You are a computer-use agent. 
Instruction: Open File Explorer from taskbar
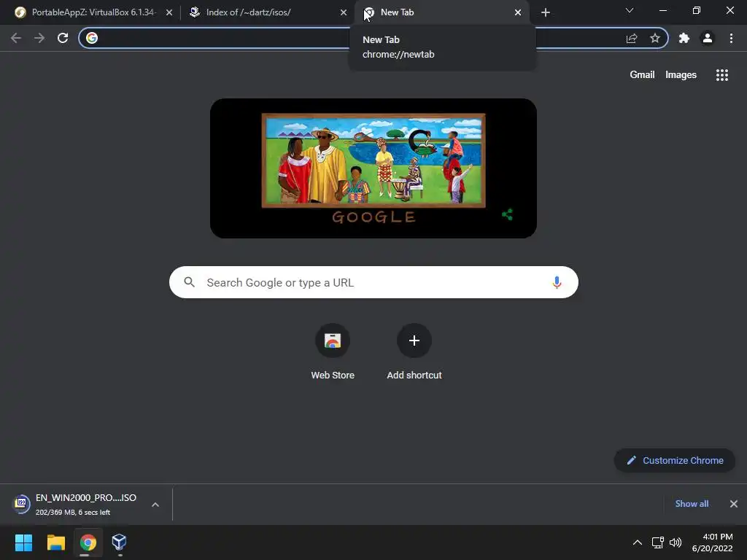click(55, 542)
